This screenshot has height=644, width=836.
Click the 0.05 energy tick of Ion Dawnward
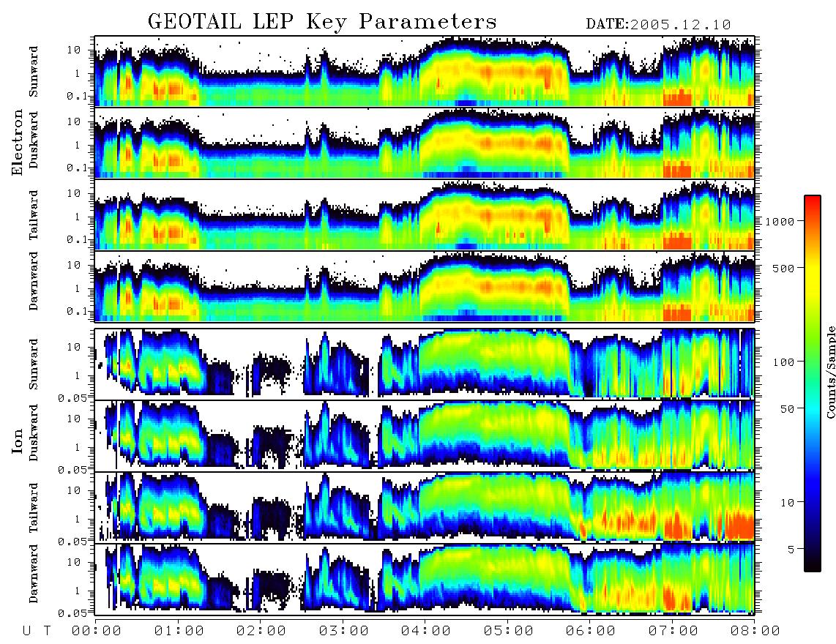[74, 613]
